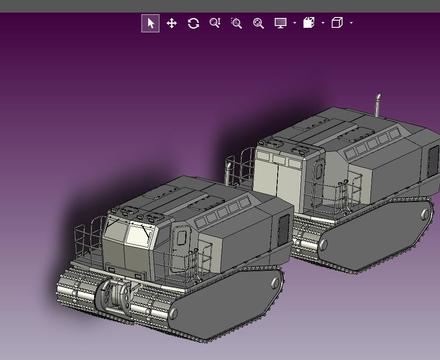The width and height of the screenshot is (440, 360).
Task: Select the arrow pointer tool
Action: coord(150,23)
